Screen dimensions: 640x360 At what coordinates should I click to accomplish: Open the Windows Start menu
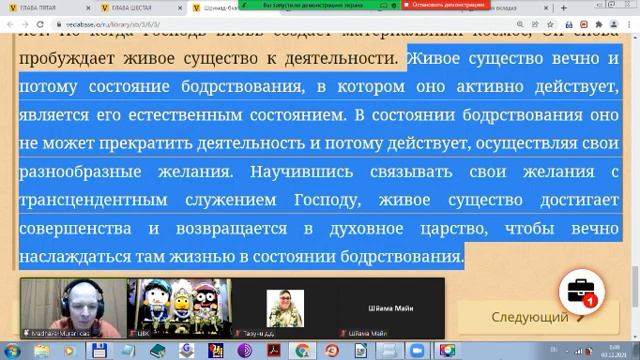pyautogui.click(x=12, y=351)
